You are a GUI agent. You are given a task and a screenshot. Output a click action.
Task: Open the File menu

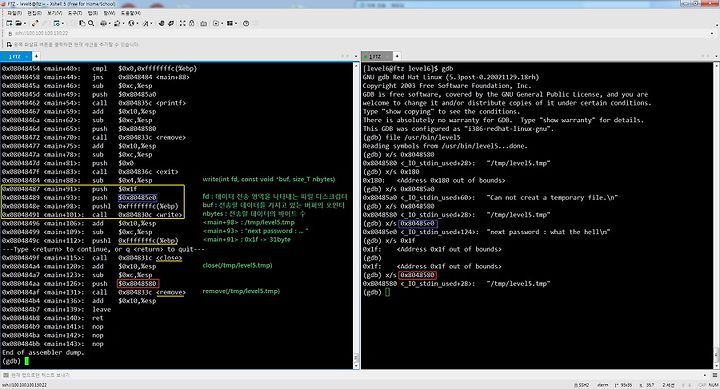tap(15, 13)
